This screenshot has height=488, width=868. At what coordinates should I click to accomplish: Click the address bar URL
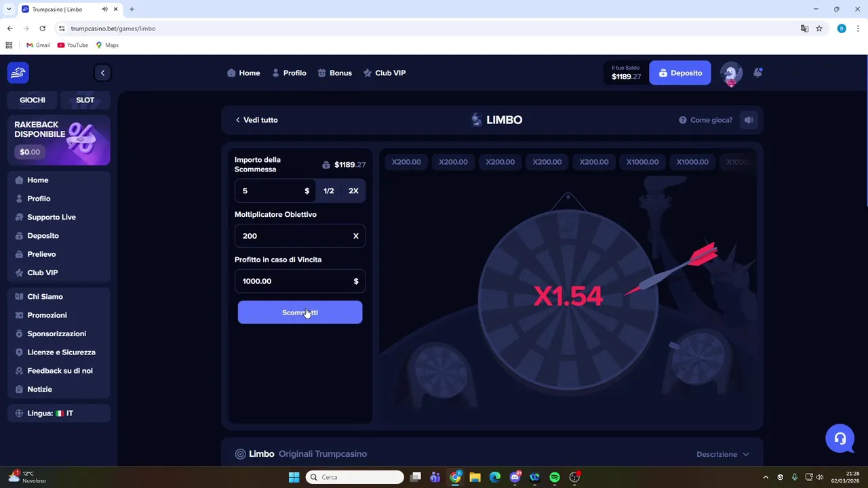pyautogui.click(x=113, y=28)
